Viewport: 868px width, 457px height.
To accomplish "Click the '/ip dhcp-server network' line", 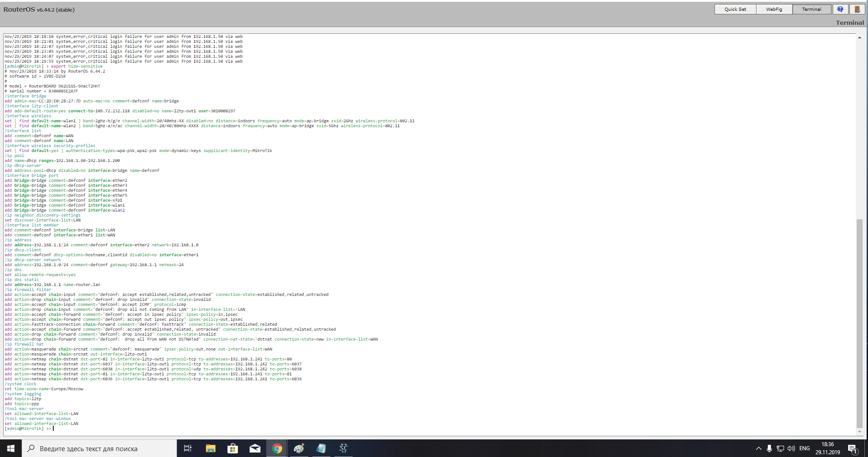I will (x=32, y=260).
